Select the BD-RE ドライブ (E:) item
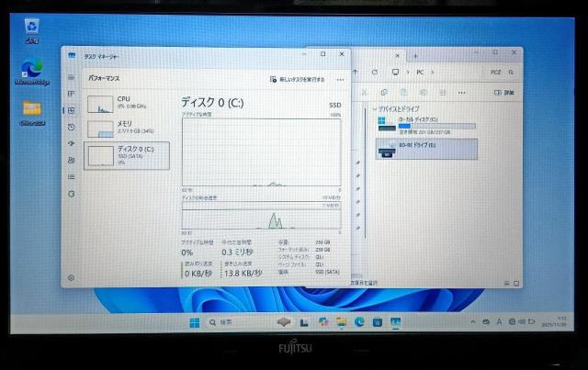This screenshot has width=588, height=370. (426, 150)
